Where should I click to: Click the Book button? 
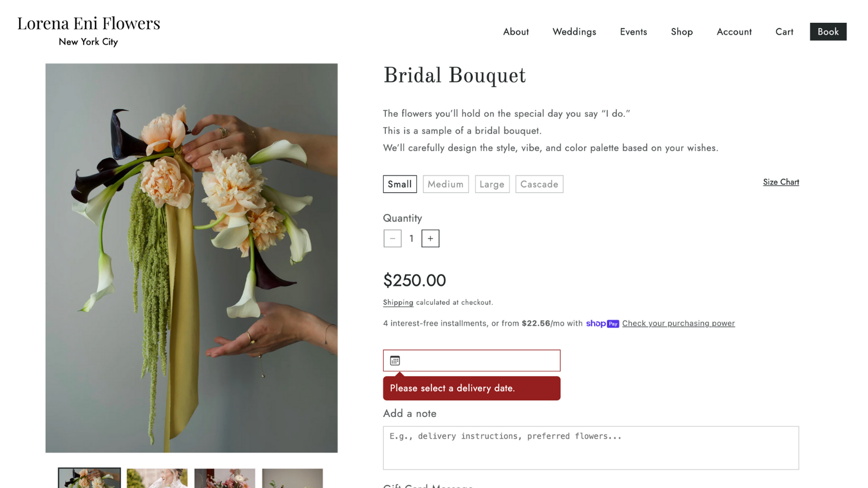click(x=828, y=32)
